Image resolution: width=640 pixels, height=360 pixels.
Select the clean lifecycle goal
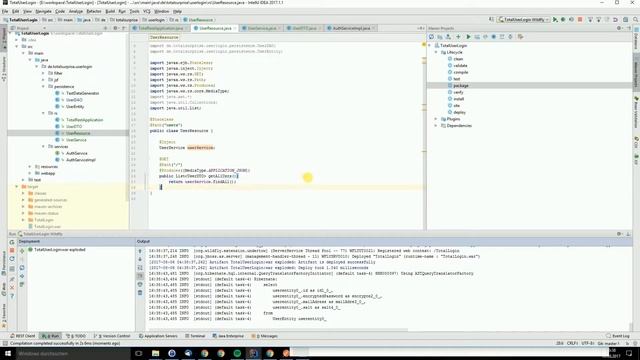(x=458, y=59)
